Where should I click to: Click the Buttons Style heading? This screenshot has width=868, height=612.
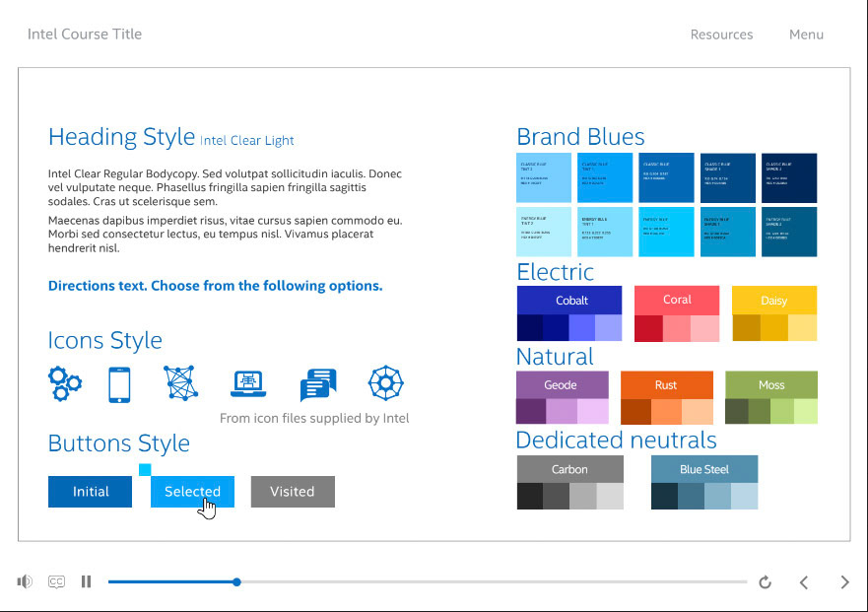(119, 443)
